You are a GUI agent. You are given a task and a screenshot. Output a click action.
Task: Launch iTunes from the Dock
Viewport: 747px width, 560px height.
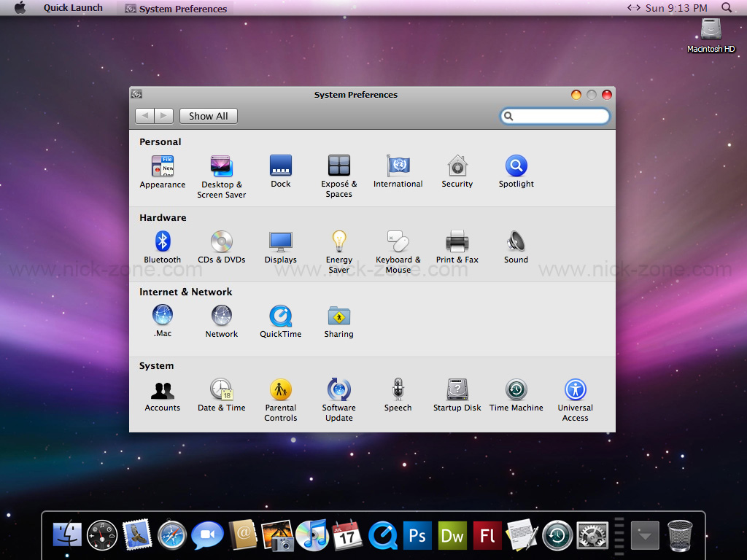(x=312, y=534)
